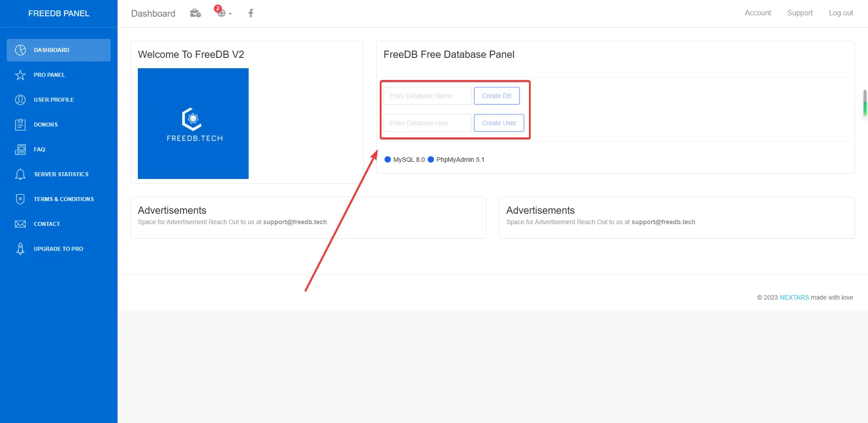Click the PhpMyAdmin 5.1 blue dot
The height and width of the screenshot is (423, 868).
[x=431, y=160]
